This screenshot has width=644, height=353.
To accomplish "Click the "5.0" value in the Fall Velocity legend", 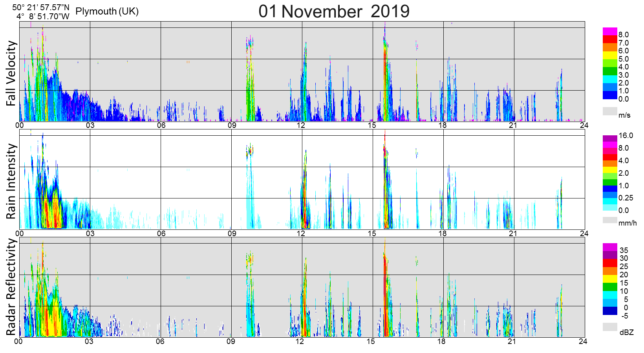I will (624, 59).
